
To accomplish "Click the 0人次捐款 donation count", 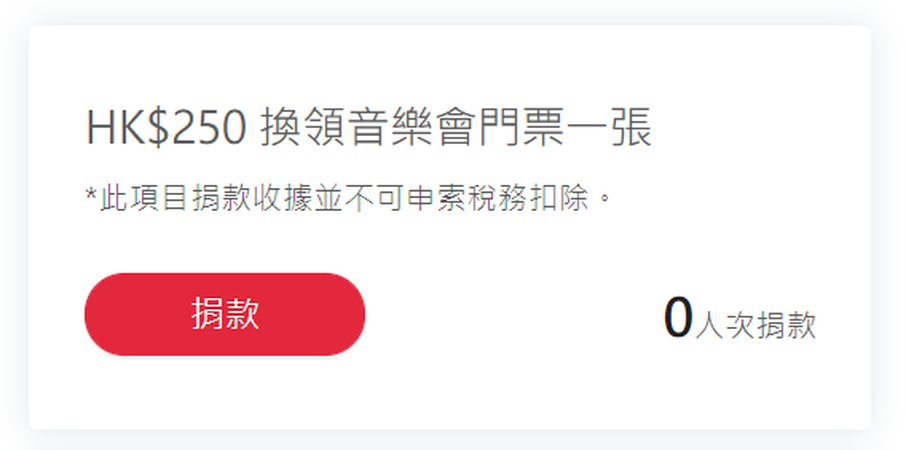I will click(740, 319).
